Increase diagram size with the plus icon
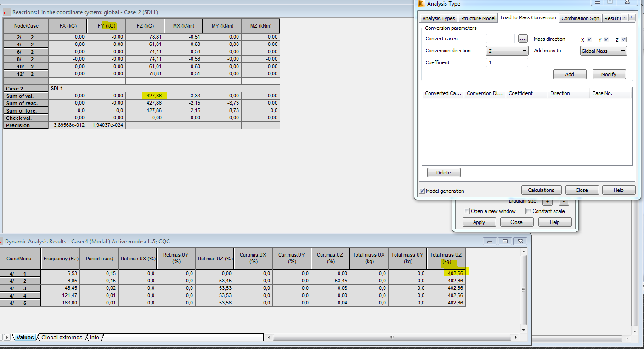Screen dimensions: 644x349 [547, 201]
